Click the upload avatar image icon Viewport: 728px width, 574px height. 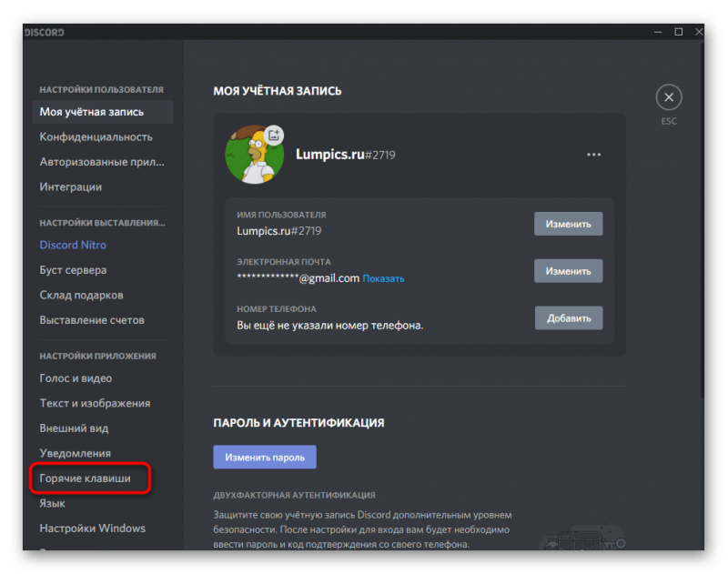[274, 135]
